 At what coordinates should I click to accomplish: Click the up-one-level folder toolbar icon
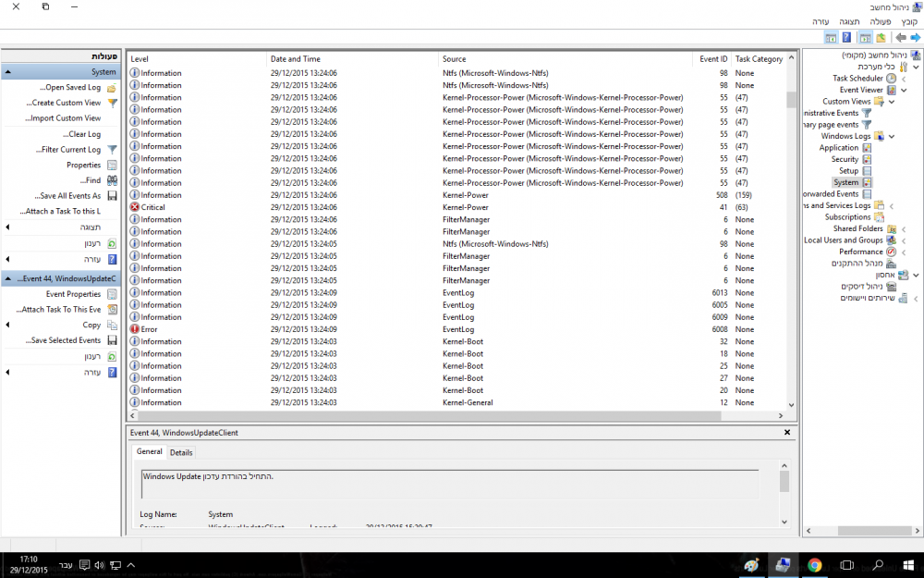click(881, 38)
